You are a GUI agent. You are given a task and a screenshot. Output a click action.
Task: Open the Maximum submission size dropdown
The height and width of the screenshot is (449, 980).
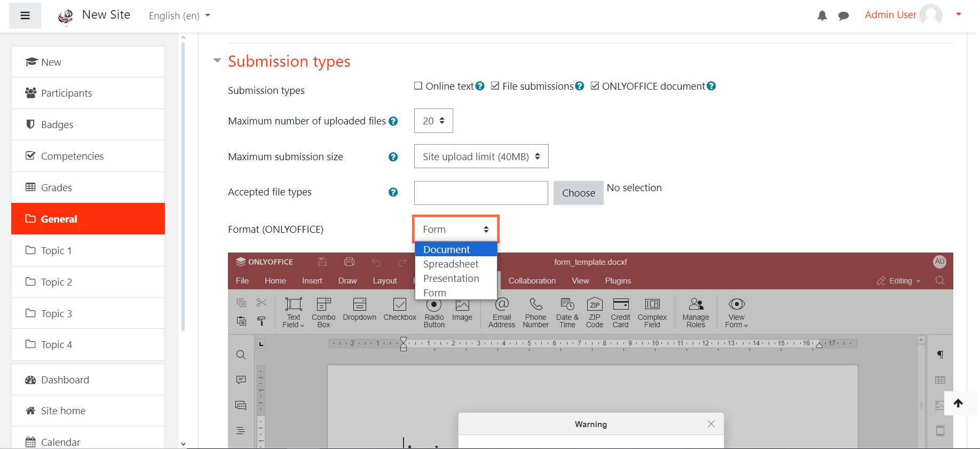click(481, 156)
